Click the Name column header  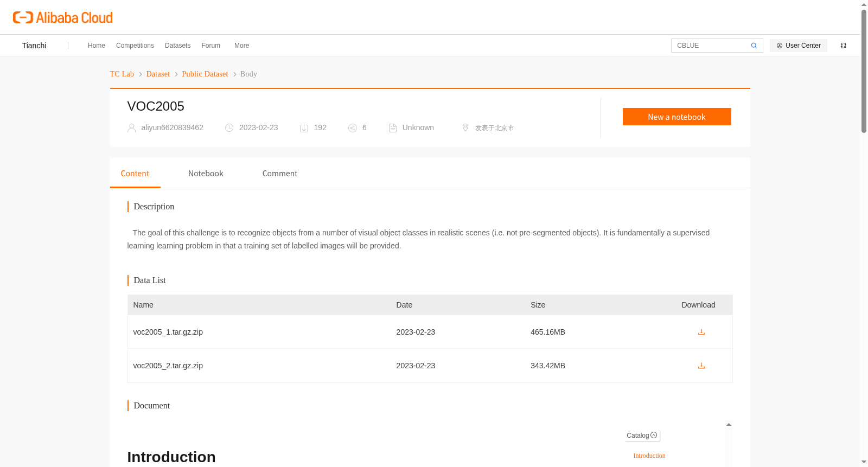click(x=143, y=305)
